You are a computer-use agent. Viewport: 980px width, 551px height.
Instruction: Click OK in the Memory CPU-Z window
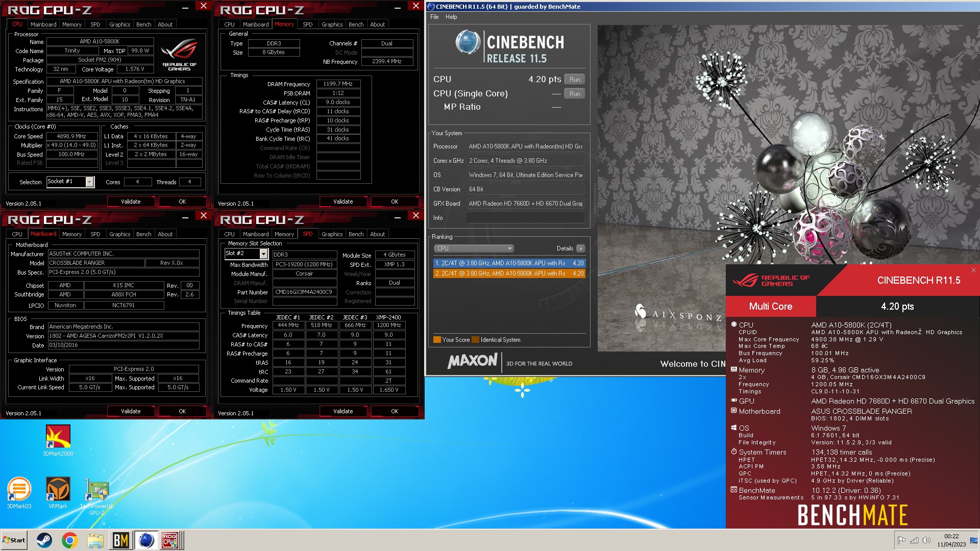click(395, 202)
